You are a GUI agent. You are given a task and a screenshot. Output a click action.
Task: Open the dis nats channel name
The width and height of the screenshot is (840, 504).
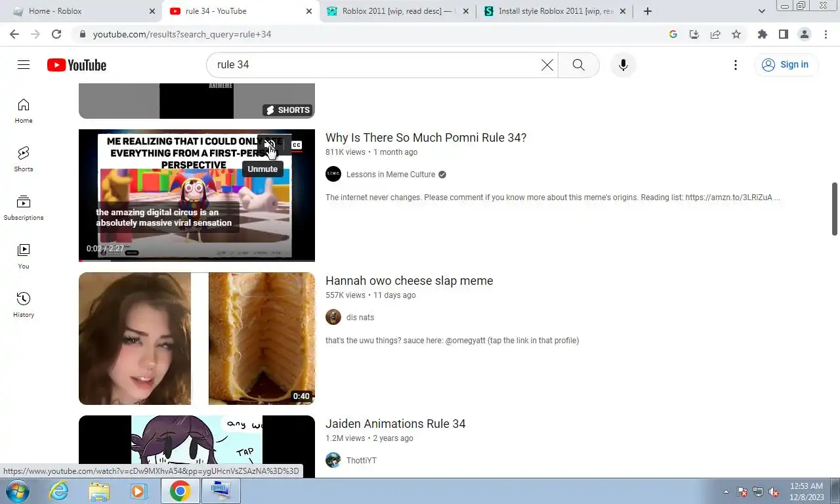coord(360,318)
